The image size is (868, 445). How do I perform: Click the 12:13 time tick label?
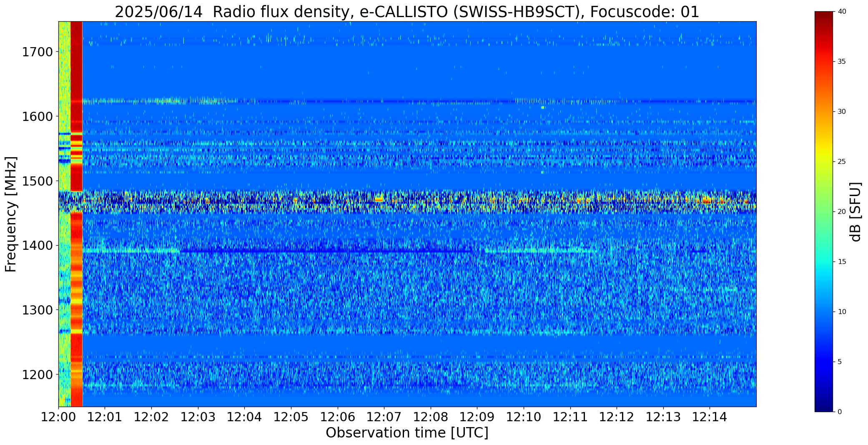click(x=663, y=417)
